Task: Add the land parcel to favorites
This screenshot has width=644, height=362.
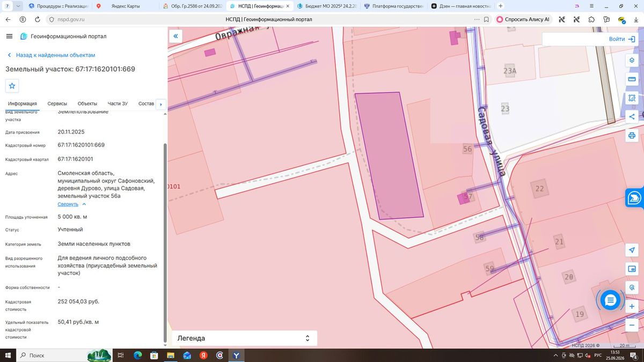Action: pos(12,86)
